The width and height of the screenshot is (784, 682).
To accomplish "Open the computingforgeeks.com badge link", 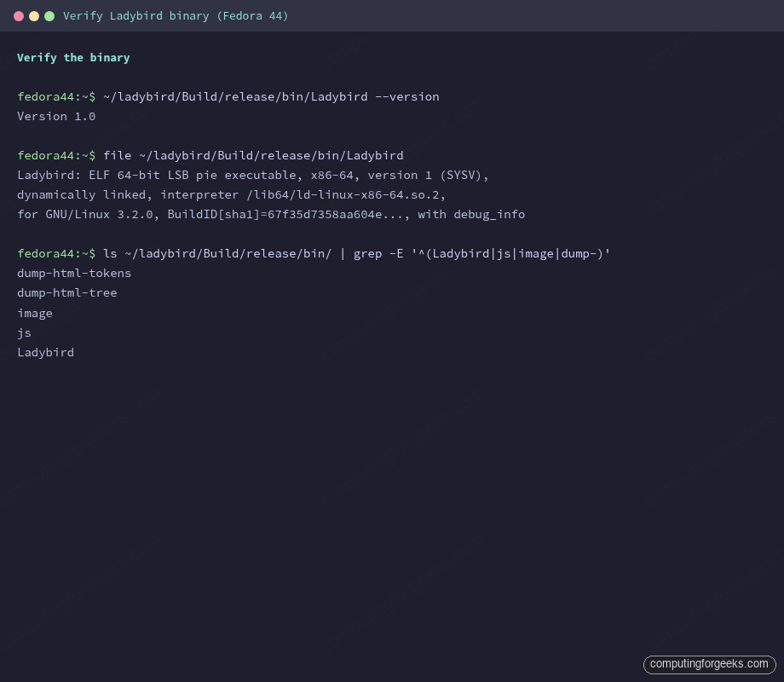I will click(710, 664).
